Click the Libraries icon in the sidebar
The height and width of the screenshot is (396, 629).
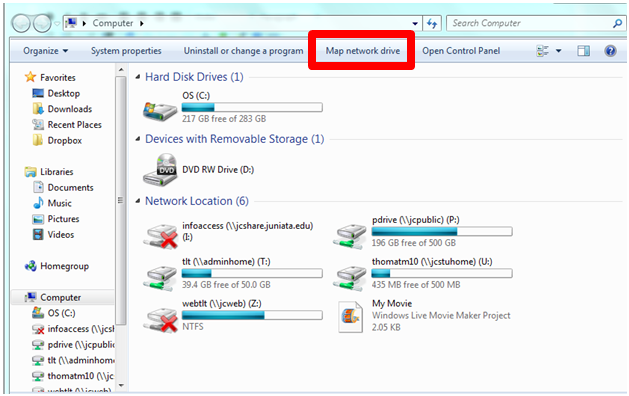(x=30, y=172)
